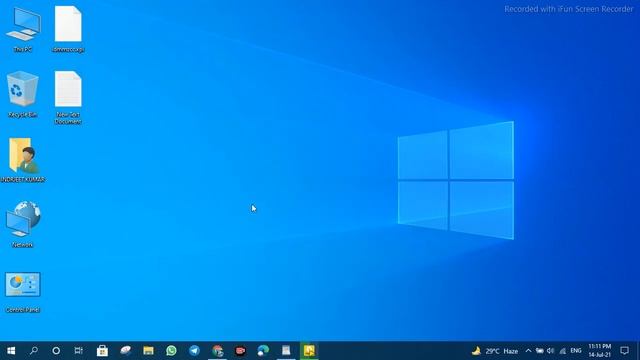The height and width of the screenshot is (360, 640).
Task: Open the weather widget showing 29°C Haze
Action: pos(495,351)
